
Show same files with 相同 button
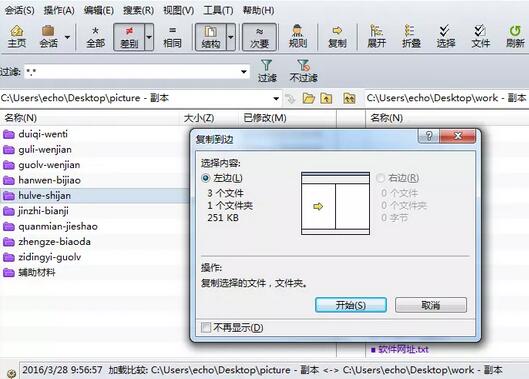click(172, 37)
